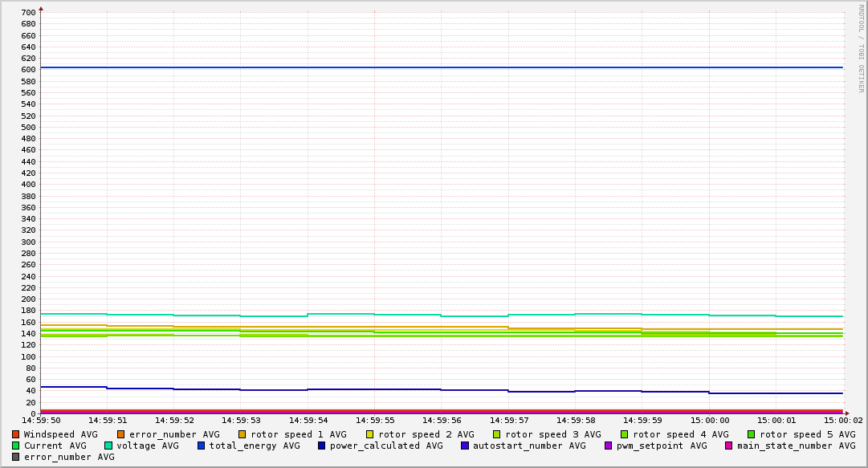Click the rotor speed 3 AVG label
Image resolution: width=868 pixels, height=468 pixels.
553,434
